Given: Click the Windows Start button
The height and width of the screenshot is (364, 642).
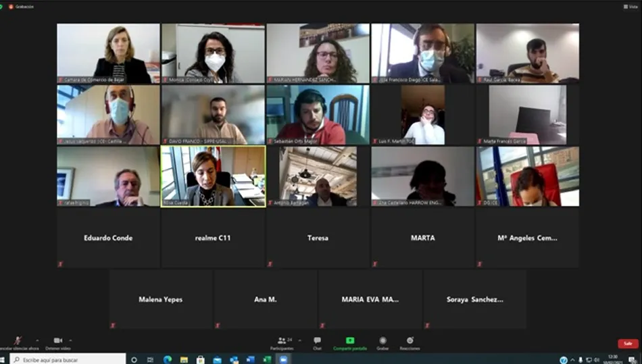Looking at the screenshot, I should (x=3, y=359).
